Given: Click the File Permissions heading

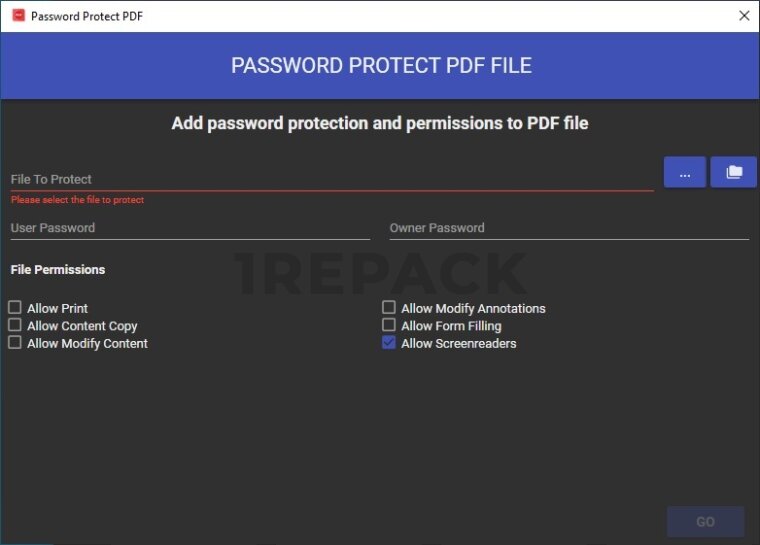Looking at the screenshot, I should click(58, 270).
